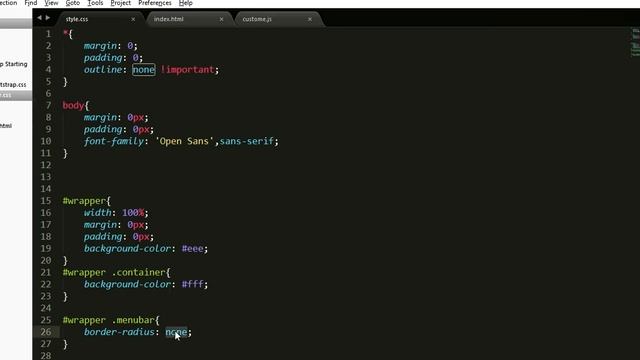Click 'outline' property on line 4
Screen dimensions: 640x360
pyautogui.click(x=103, y=70)
